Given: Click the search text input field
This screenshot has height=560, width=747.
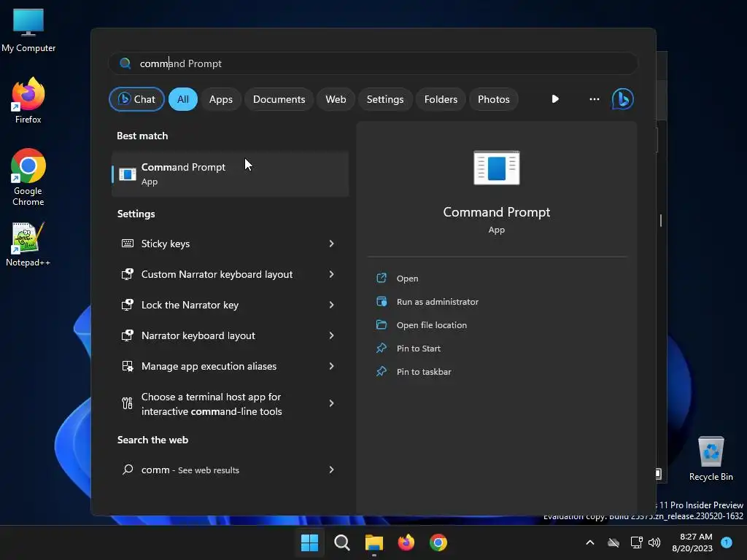Looking at the screenshot, I should [379, 63].
